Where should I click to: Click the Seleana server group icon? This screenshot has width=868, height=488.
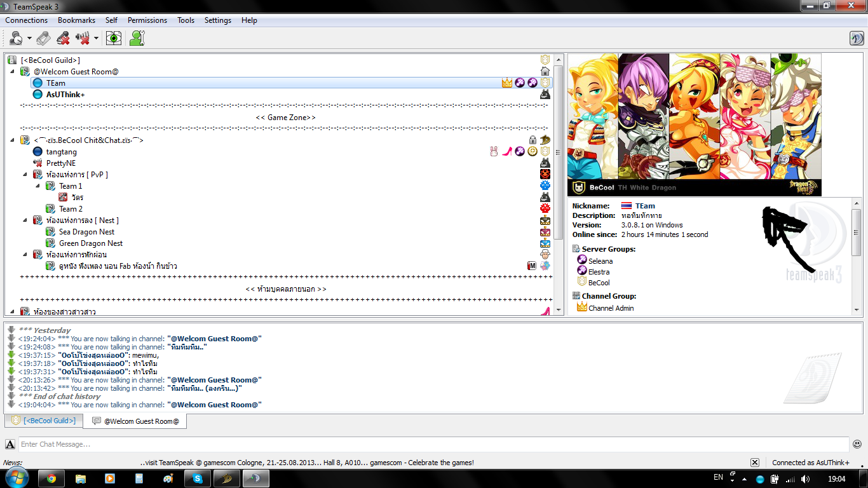[581, 260]
